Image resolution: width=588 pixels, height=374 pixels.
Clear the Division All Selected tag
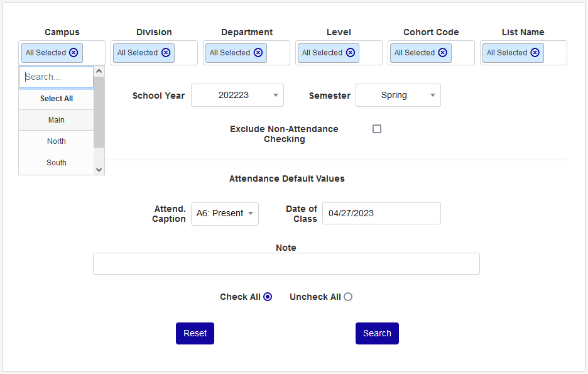166,53
